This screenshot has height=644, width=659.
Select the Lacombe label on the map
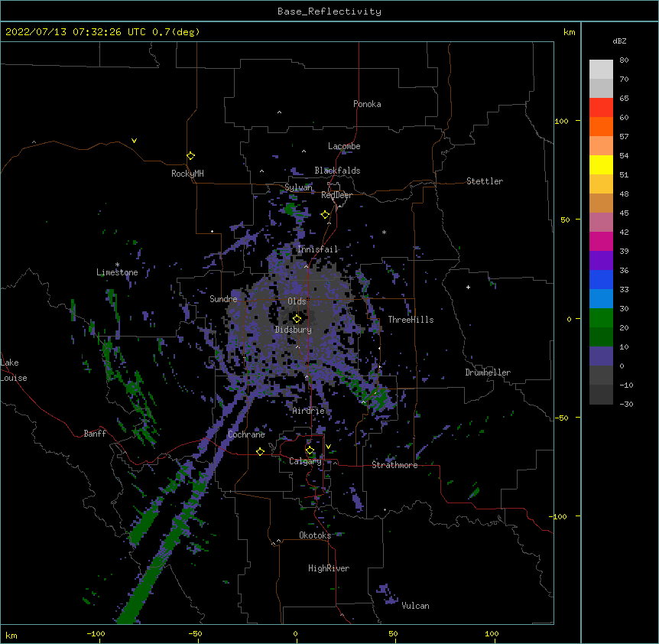pos(344,146)
